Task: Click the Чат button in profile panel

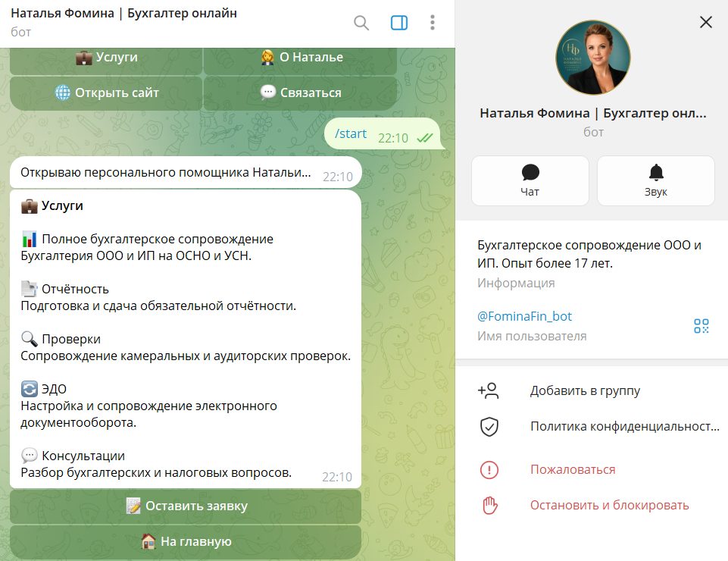Action: [x=530, y=180]
